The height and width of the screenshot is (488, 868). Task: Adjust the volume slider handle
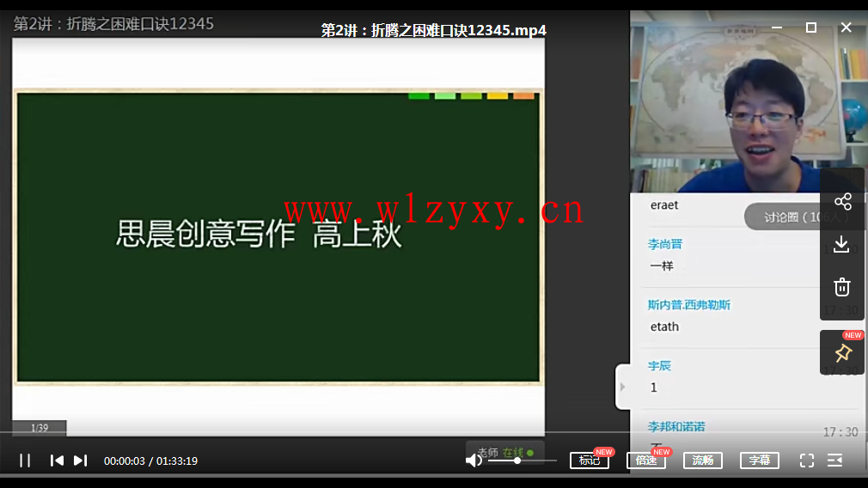pos(517,461)
